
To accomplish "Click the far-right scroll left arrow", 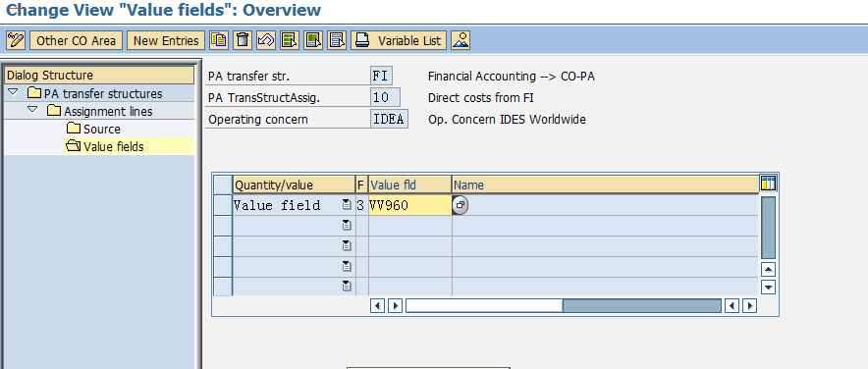I will (732, 305).
